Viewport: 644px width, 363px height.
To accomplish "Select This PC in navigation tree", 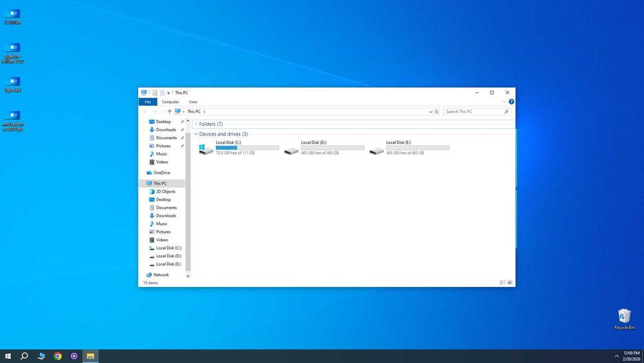I will (x=160, y=183).
